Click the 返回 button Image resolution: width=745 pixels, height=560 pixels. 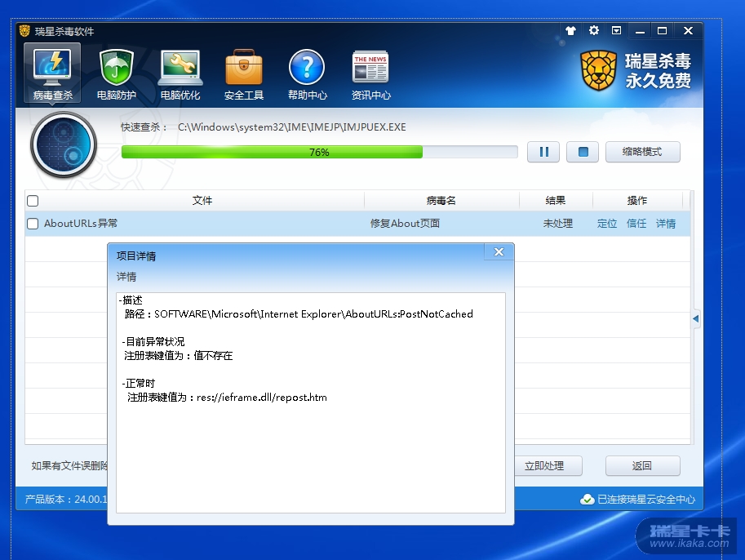click(642, 466)
